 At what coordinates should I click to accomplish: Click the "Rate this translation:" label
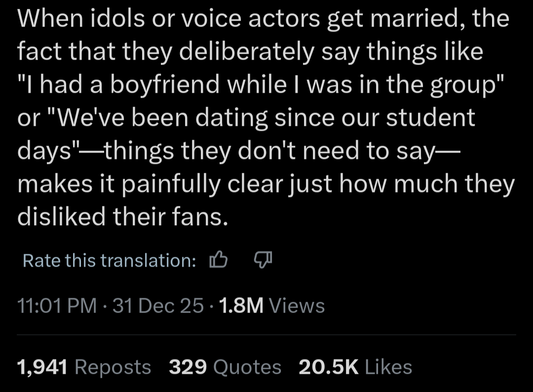[x=110, y=260]
